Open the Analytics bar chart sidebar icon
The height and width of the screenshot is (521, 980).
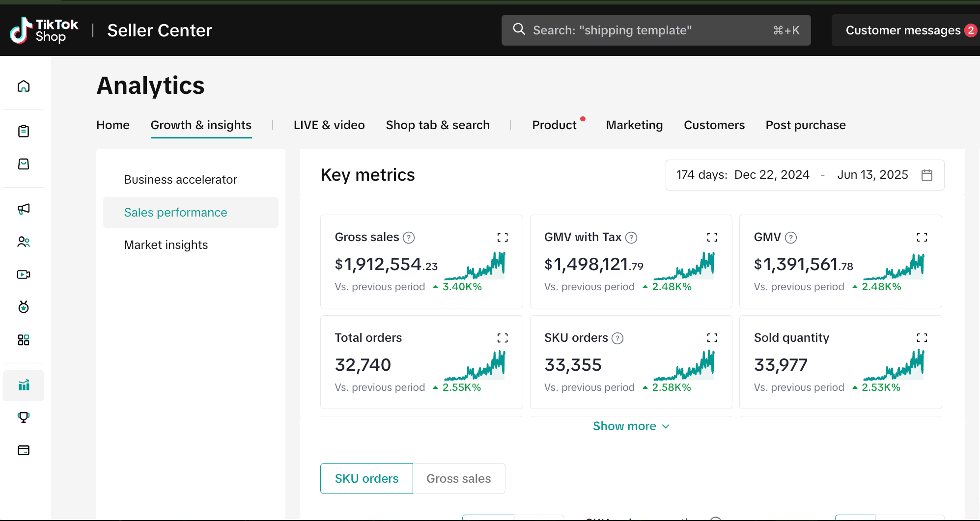tap(24, 385)
